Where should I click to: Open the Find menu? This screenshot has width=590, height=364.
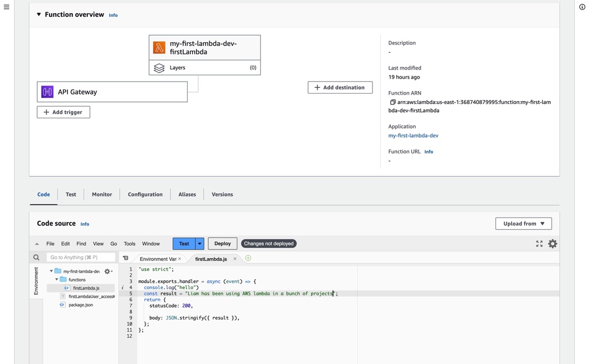(x=81, y=244)
